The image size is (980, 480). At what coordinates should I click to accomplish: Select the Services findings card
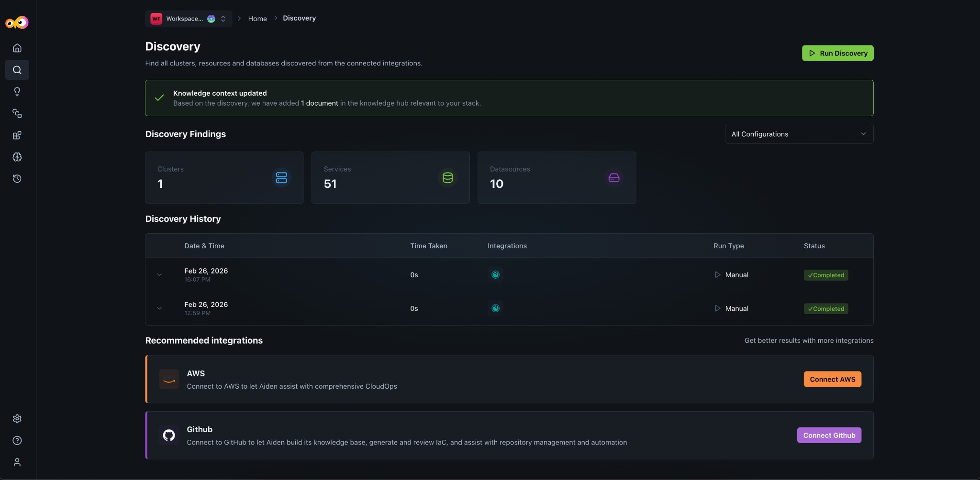pos(390,177)
